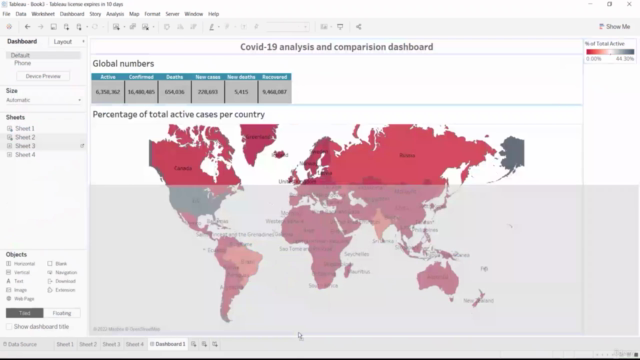
Task: Open the File menu
Action: [x=6, y=14]
